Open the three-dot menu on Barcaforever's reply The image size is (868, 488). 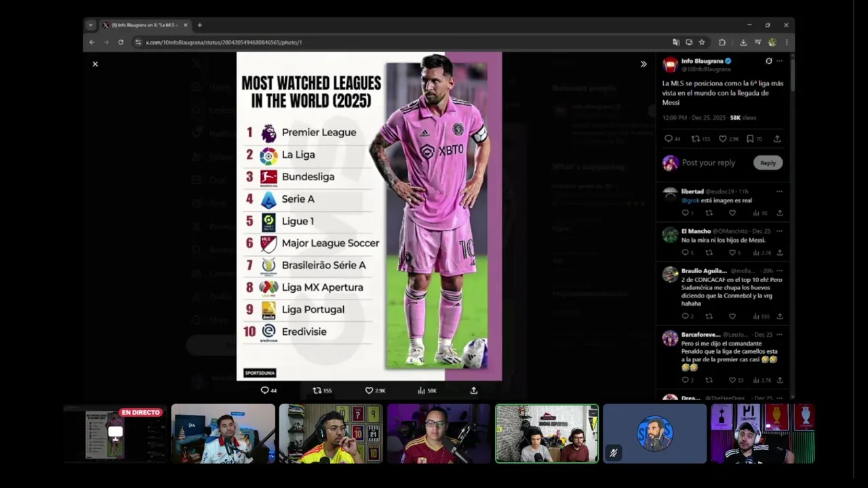pyautogui.click(x=780, y=335)
